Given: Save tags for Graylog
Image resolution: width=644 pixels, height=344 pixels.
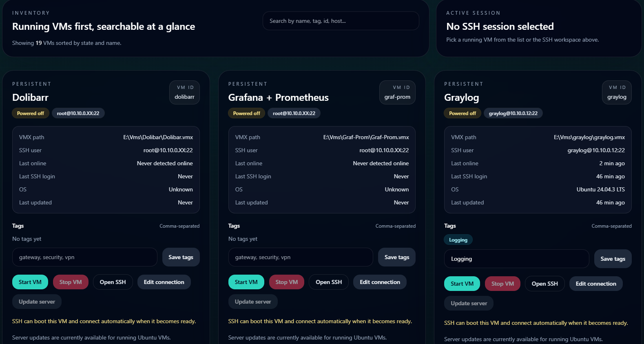Looking at the screenshot, I should point(613,259).
